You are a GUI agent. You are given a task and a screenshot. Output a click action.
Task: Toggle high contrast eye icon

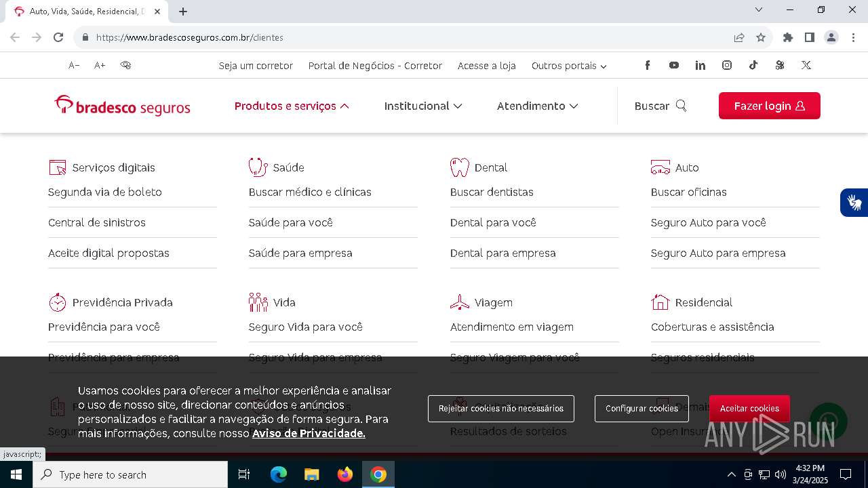tap(125, 65)
